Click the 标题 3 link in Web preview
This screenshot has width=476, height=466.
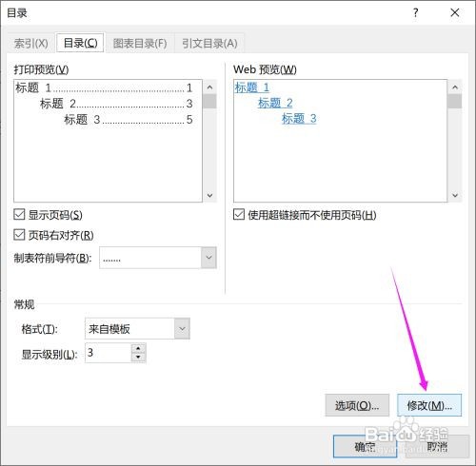click(299, 119)
